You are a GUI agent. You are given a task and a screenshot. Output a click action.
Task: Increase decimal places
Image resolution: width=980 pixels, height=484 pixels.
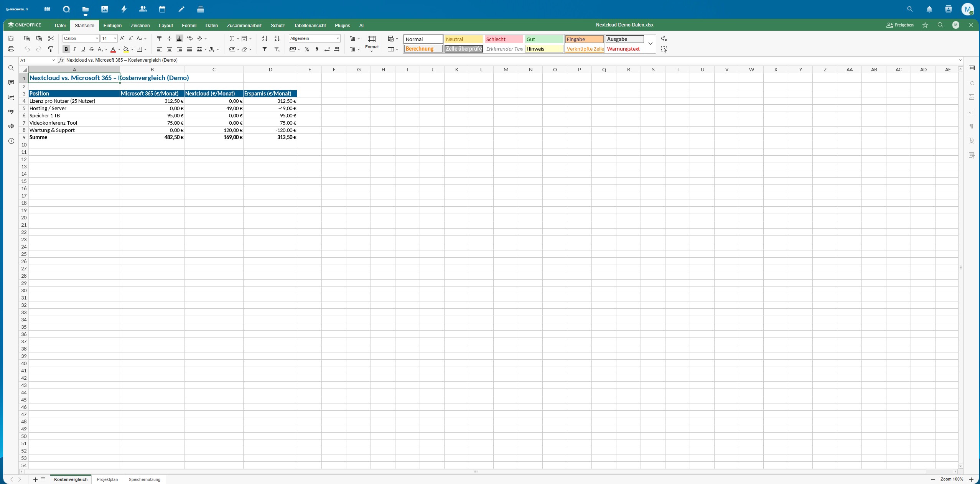pyautogui.click(x=337, y=49)
